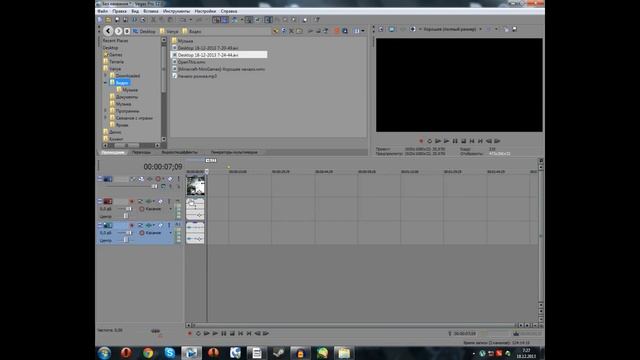This screenshot has width=640, height=360.
Task: Select the highlighted Desktop 18-12-2013 avi file
Action: coord(219,55)
